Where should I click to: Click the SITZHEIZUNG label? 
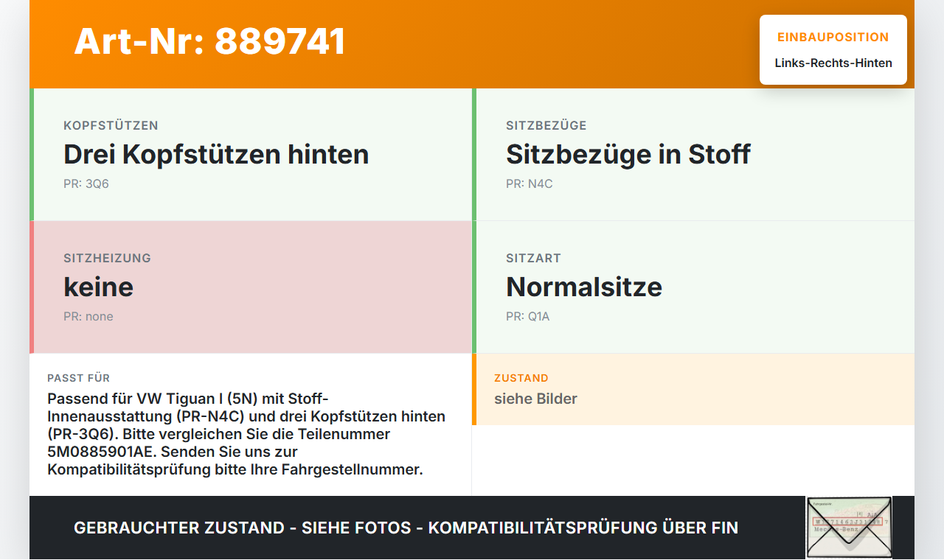point(107,259)
